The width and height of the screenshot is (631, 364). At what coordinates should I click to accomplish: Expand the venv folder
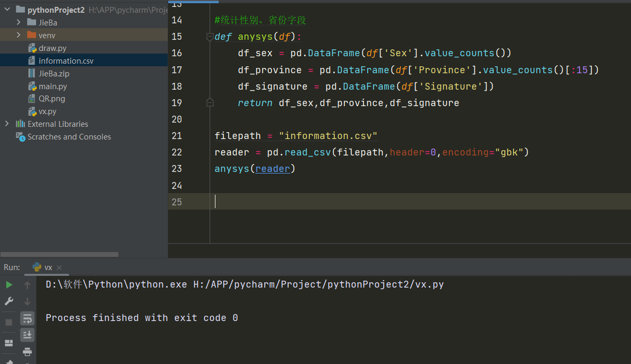(19, 35)
